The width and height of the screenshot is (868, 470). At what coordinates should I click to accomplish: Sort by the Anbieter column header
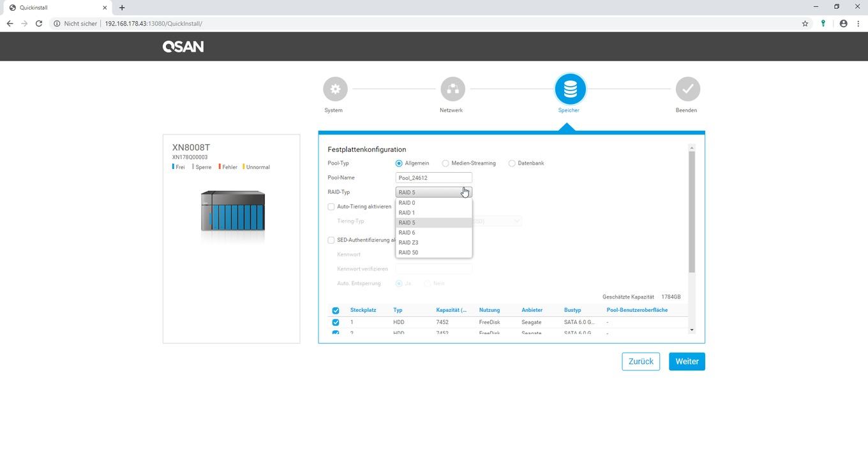coord(532,310)
